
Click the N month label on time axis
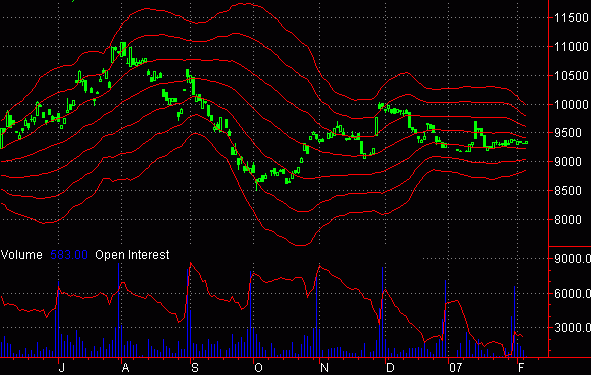(324, 368)
